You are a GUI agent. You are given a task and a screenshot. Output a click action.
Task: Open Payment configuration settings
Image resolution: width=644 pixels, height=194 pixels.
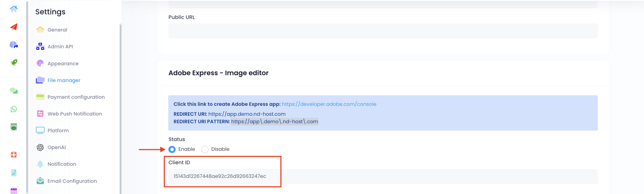(76, 97)
